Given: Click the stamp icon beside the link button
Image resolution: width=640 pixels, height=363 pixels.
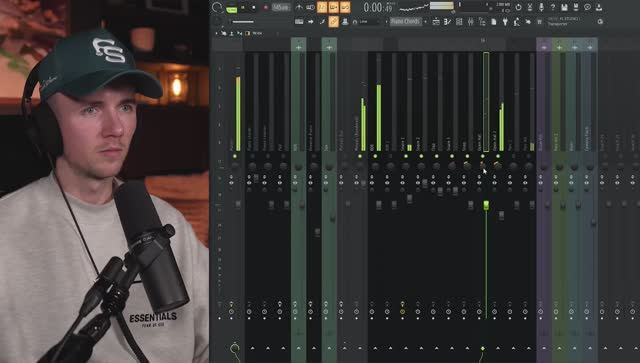Looking at the screenshot, I should pos(345,22).
